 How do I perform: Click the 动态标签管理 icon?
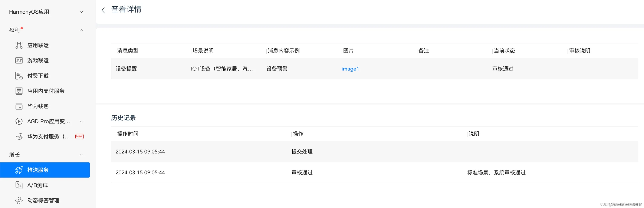click(x=19, y=201)
